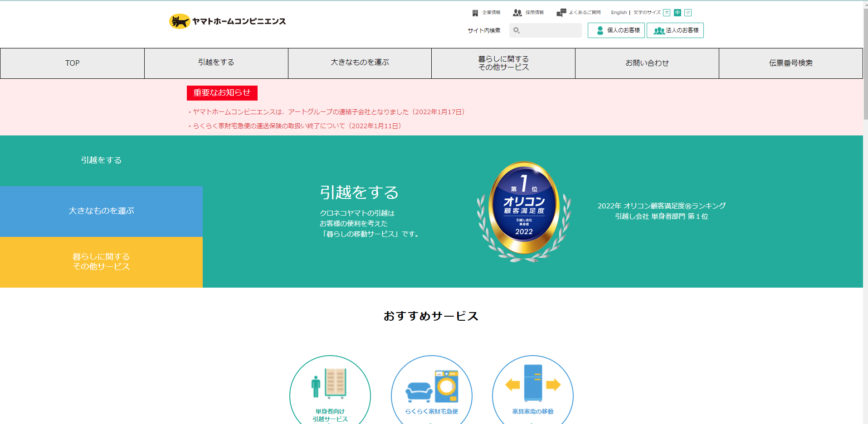Set text size to medium (中)
The width and height of the screenshot is (868, 424).
(x=677, y=13)
